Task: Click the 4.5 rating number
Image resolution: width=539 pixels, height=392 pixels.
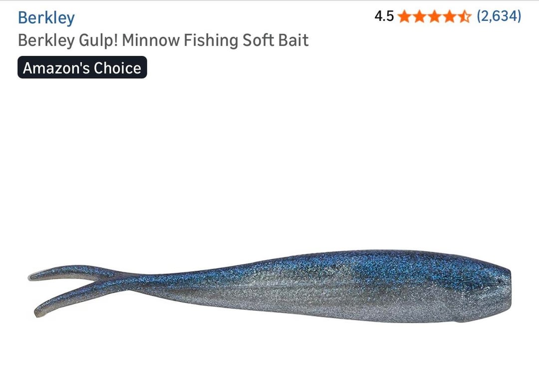Action: (x=384, y=16)
